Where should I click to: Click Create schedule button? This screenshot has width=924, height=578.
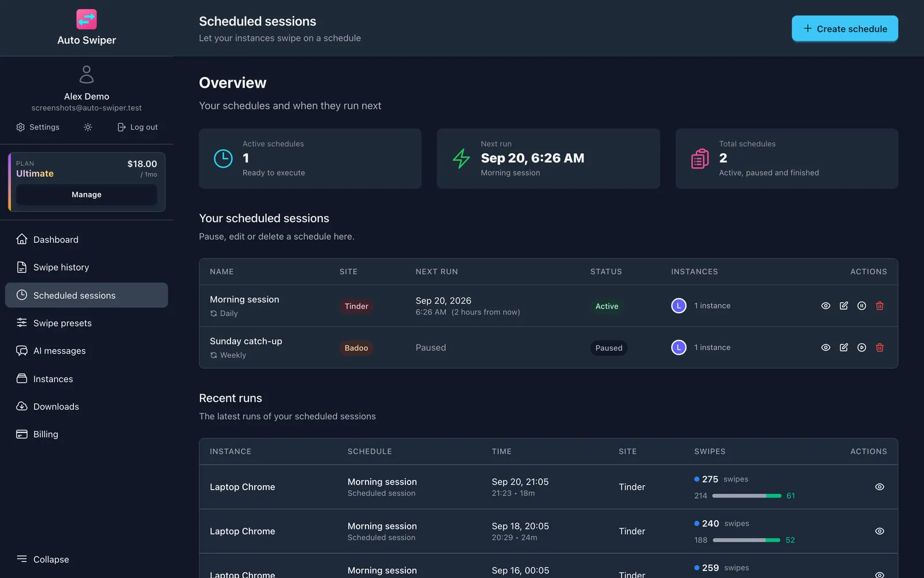pyautogui.click(x=845, y=28)
